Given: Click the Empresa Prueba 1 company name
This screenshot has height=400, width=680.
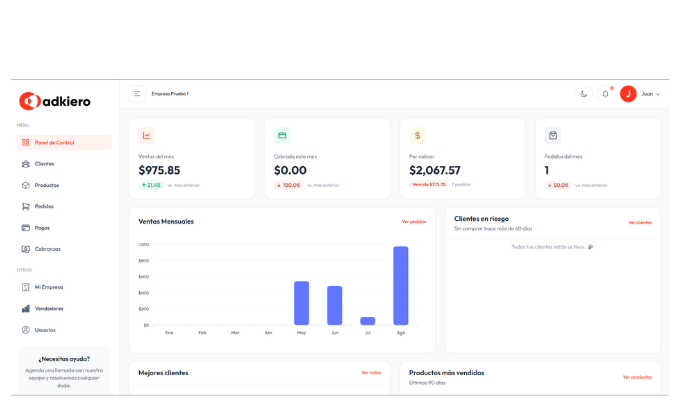Looking at the screenshot, I should pyautogui.click(x=170, y=94).
